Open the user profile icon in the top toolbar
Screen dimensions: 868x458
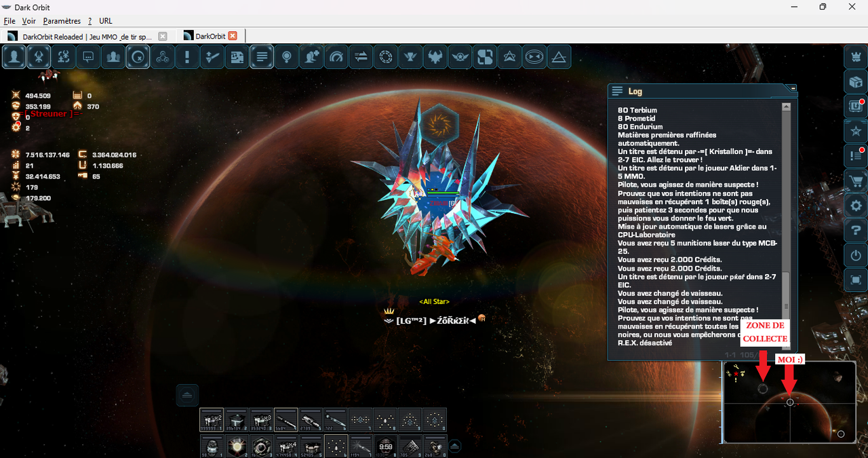(x=14, y=57)
